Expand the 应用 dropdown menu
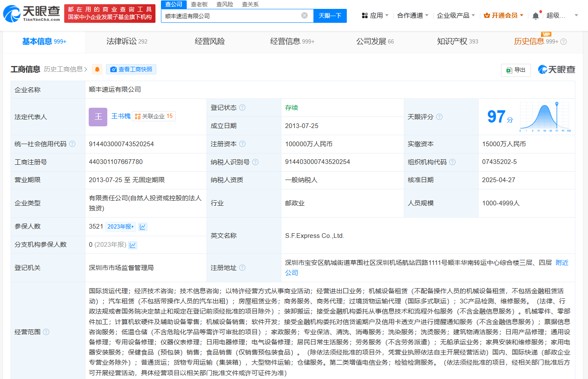Viewport: 588px width, 379px height. (375, 16)
